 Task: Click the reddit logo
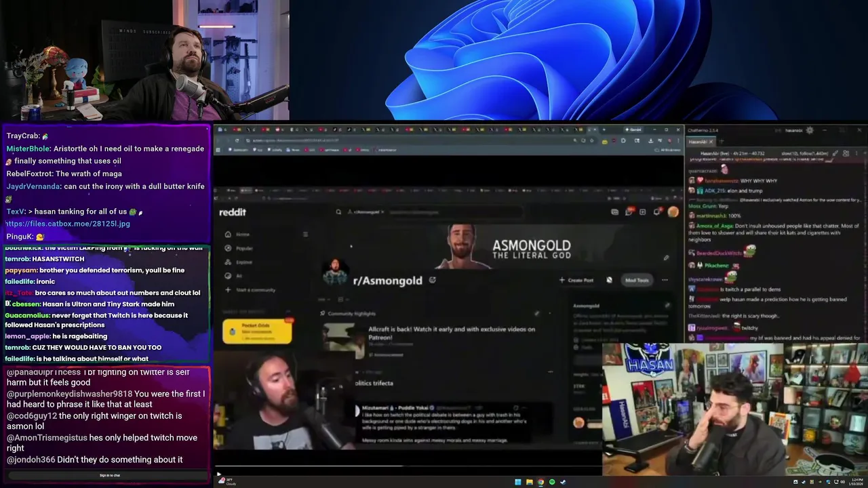click(233, 212)
